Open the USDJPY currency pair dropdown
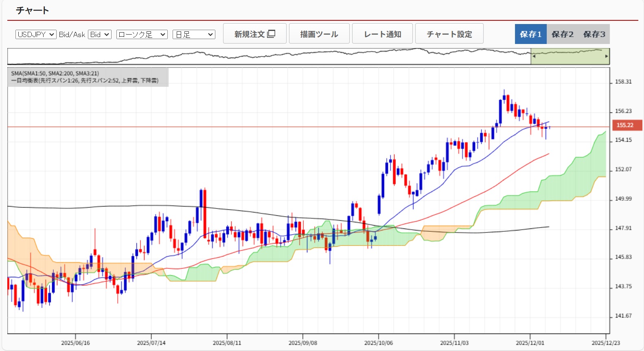 pos(36,35)
